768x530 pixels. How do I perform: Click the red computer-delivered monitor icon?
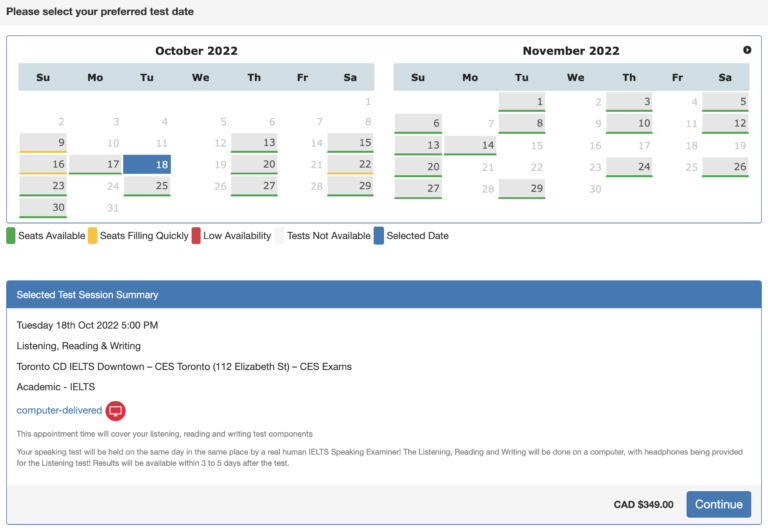(x=116, y=410)
